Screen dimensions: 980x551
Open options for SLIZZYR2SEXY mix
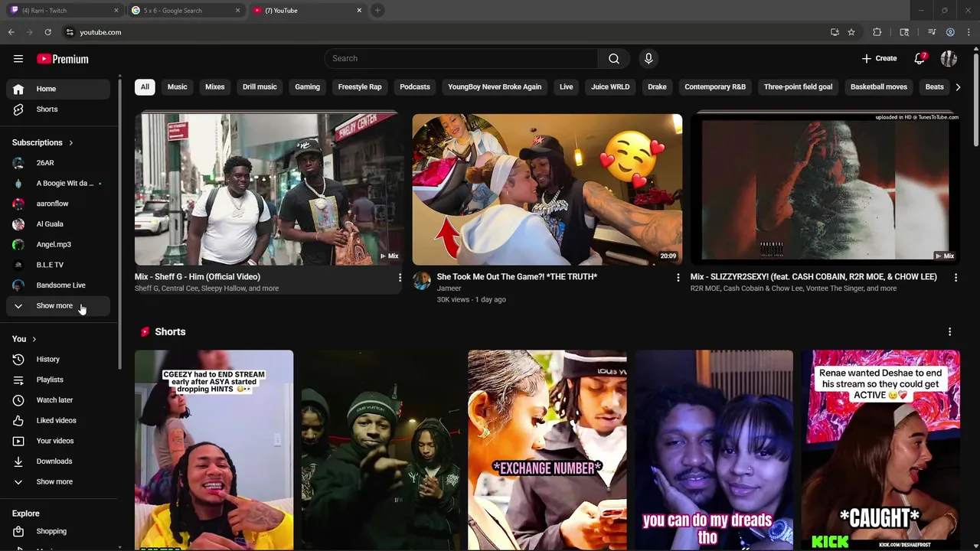[x=955, y=278]
